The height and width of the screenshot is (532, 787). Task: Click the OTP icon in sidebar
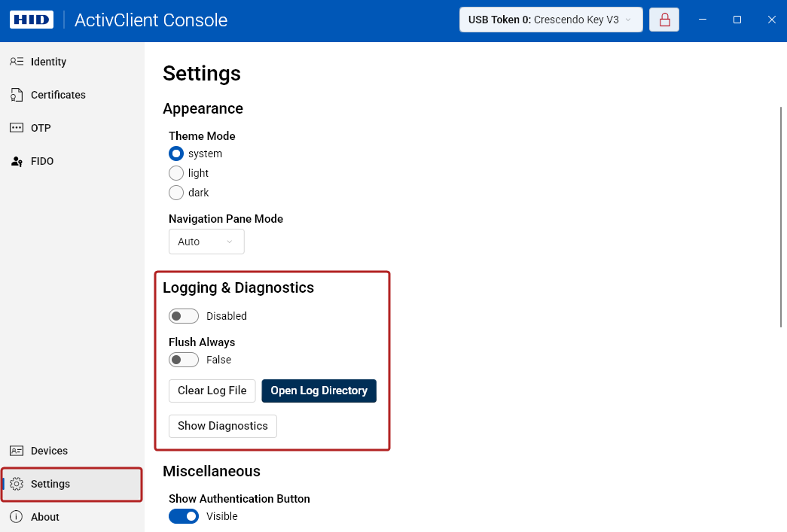17,128
